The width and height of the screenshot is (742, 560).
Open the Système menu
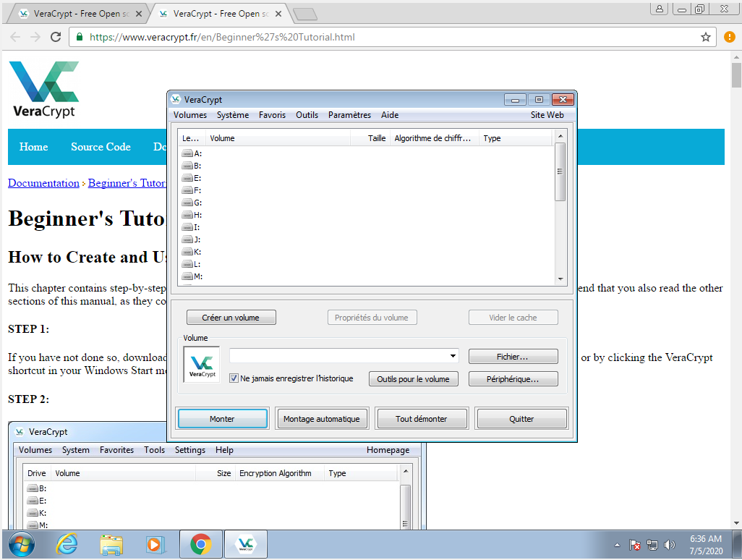pos(233,115)
